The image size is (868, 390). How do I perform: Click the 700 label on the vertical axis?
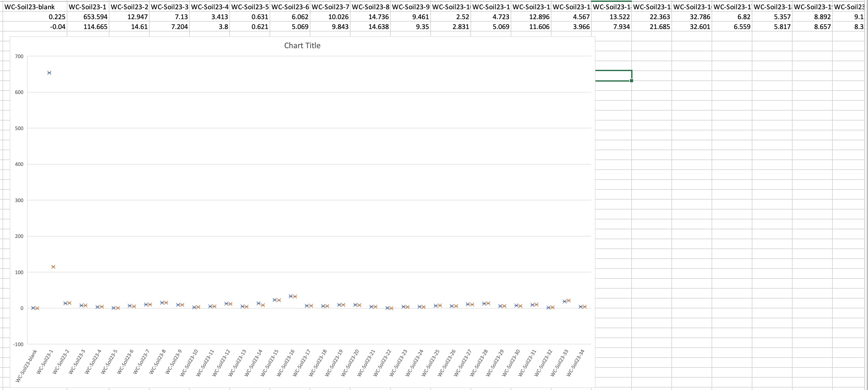click(19, 56)
